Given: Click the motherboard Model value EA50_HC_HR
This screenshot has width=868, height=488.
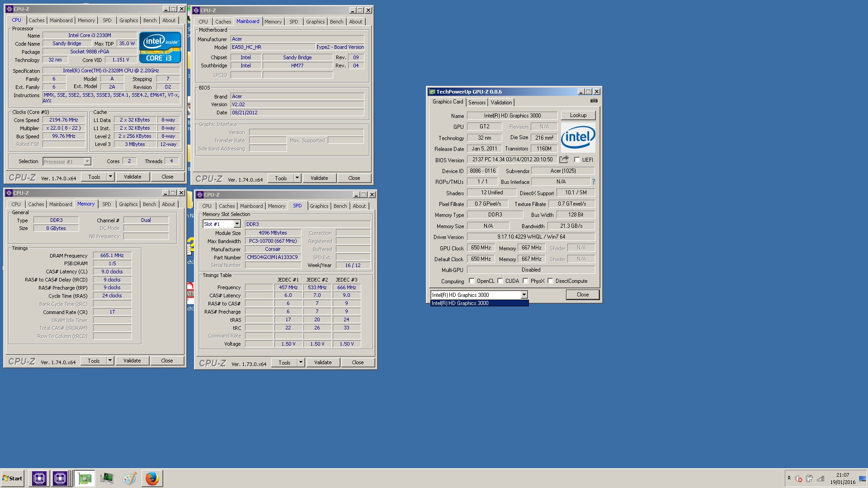Looking at the screenshot, I should click(x=273, y=47).
